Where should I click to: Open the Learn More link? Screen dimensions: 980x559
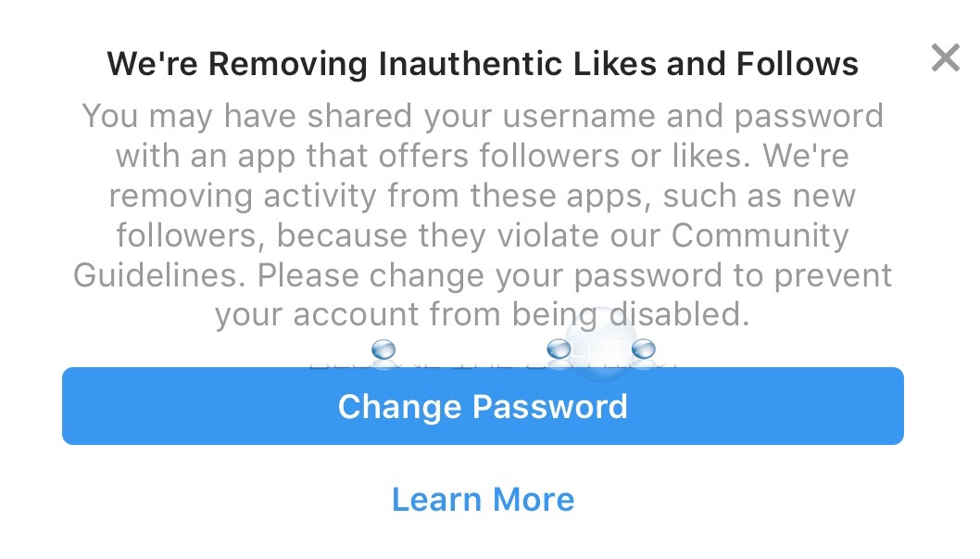point(483,499)
